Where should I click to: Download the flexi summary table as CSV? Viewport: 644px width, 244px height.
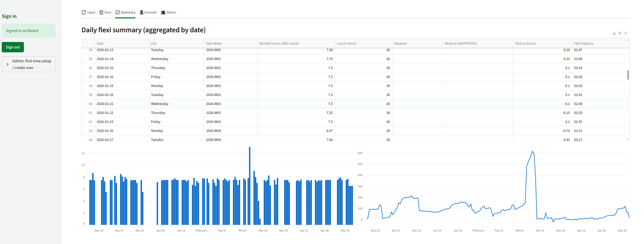coord(614,33)
